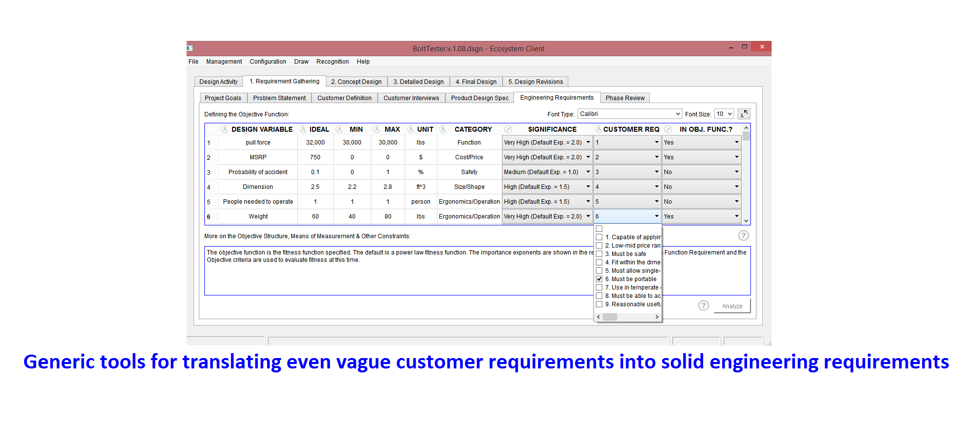Click the edit icon before SIGNIFICANCE header

pos(508,129)
